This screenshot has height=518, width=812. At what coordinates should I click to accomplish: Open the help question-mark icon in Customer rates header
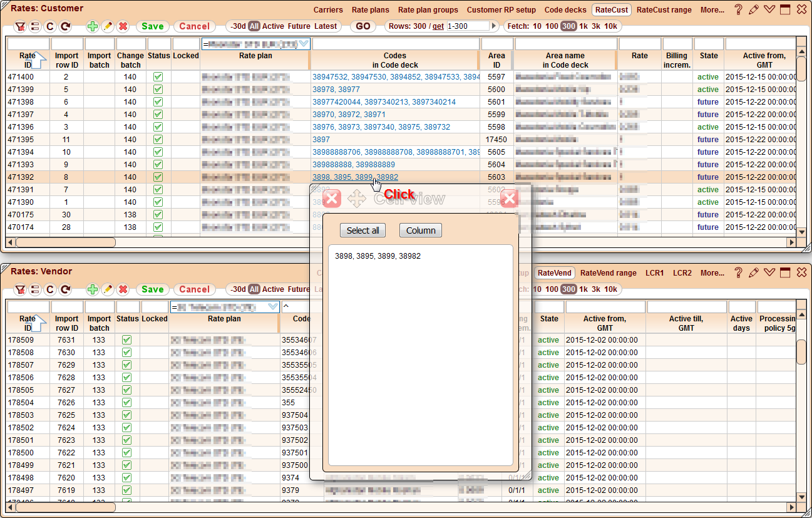coord(738,9)
